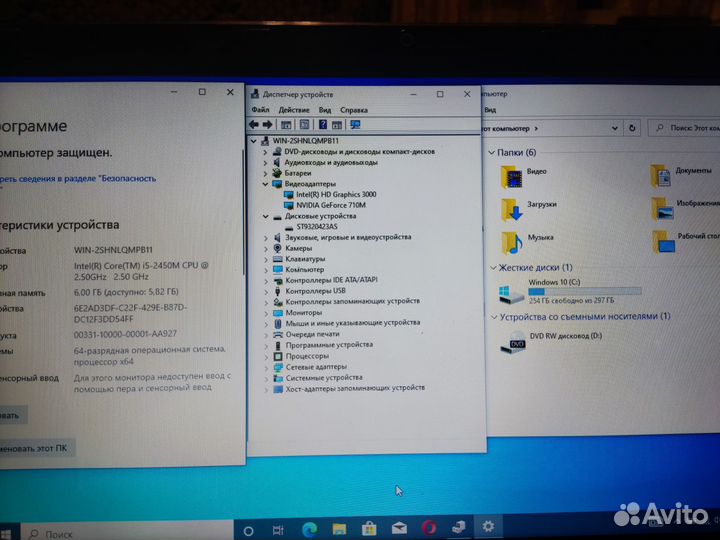Screen dimensions: 720x540
Task: Open the Изображения folder in Explorer
Action: [x=685, y=208]
